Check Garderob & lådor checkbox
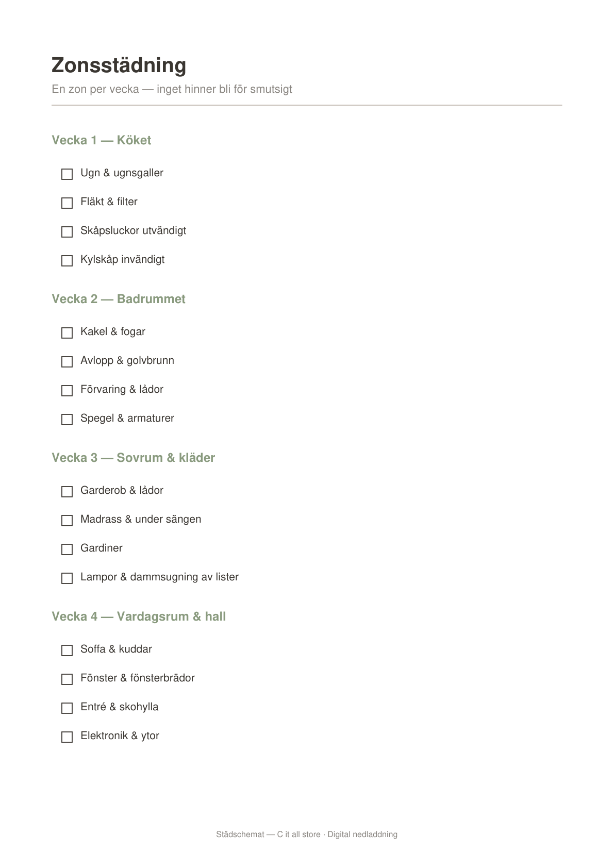 (67, 492)
